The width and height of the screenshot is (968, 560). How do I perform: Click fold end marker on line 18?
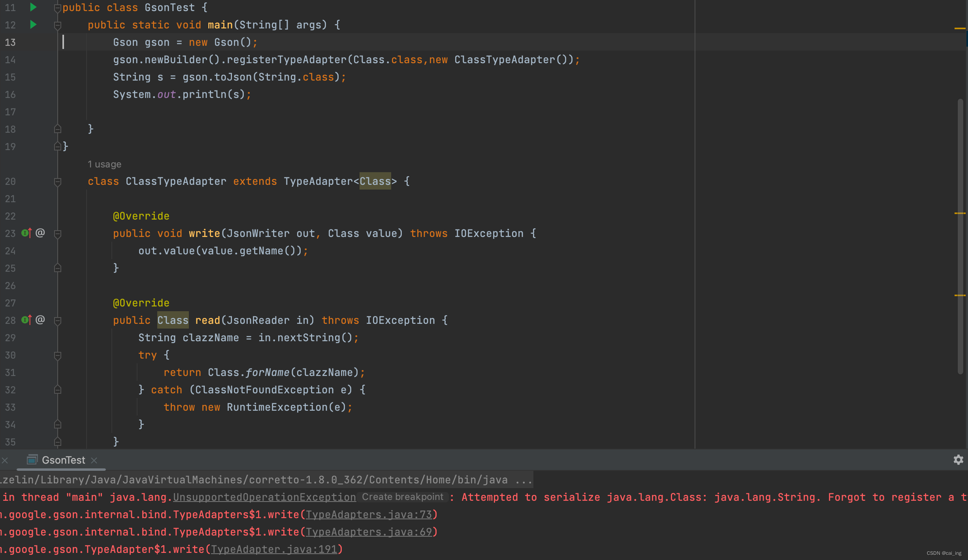58,129
